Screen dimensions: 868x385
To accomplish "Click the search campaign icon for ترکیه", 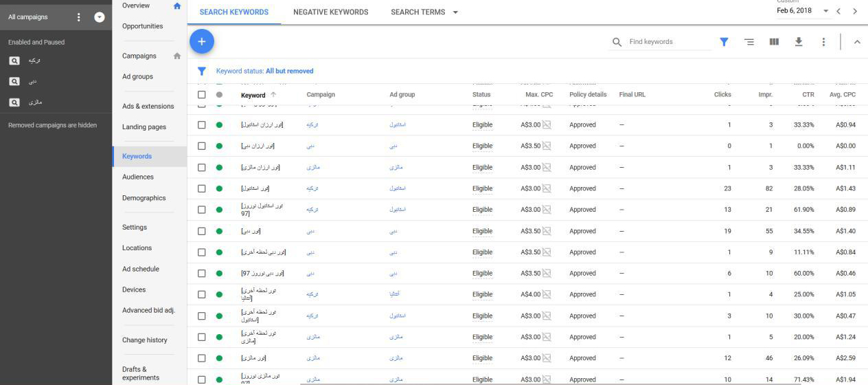I will click(14, 60).
